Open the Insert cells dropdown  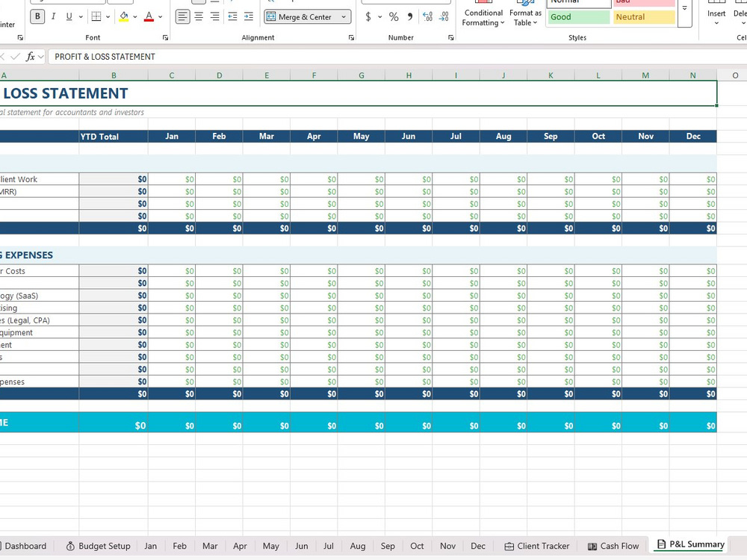point(716,23)
